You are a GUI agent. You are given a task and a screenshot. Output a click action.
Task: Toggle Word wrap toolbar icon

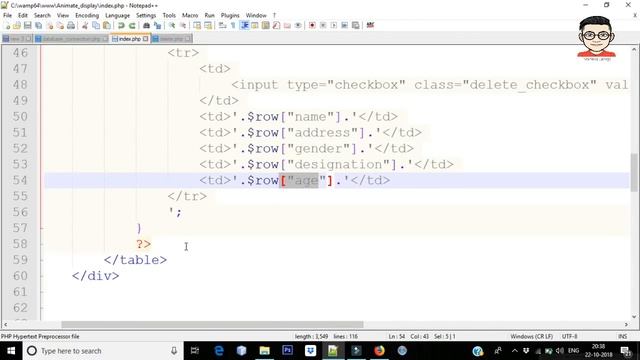coord(222,25)
